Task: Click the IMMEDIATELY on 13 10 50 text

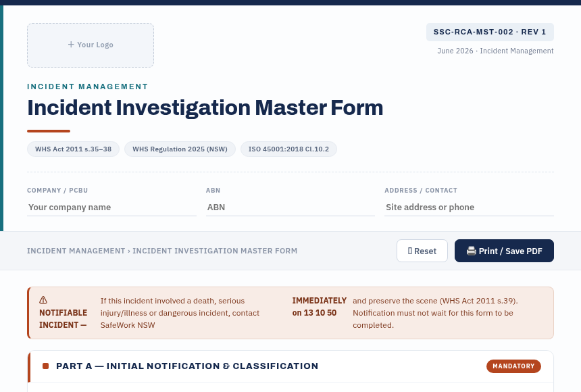Action: pyautogui.click(x=319, y=307)
